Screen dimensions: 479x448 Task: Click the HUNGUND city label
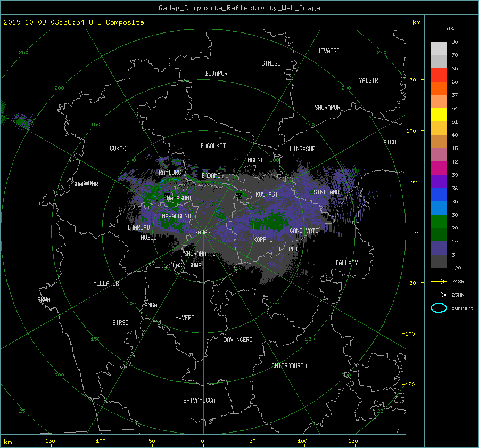coord(252,160)
